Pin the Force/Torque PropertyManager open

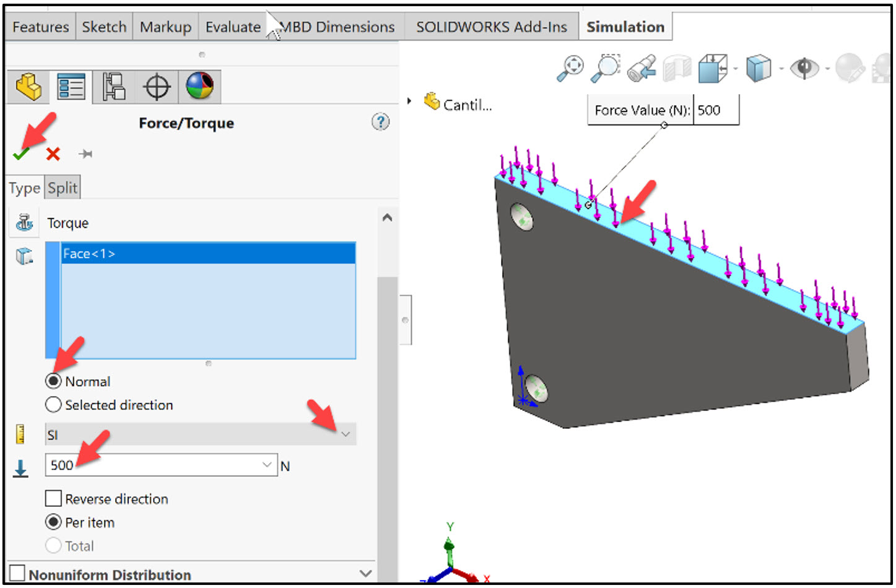tap(85, 154)
